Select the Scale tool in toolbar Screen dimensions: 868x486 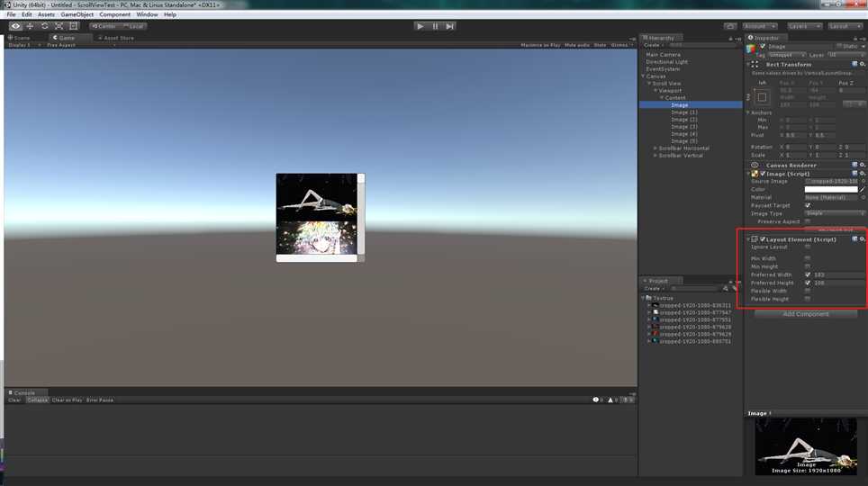pos(59,26)
